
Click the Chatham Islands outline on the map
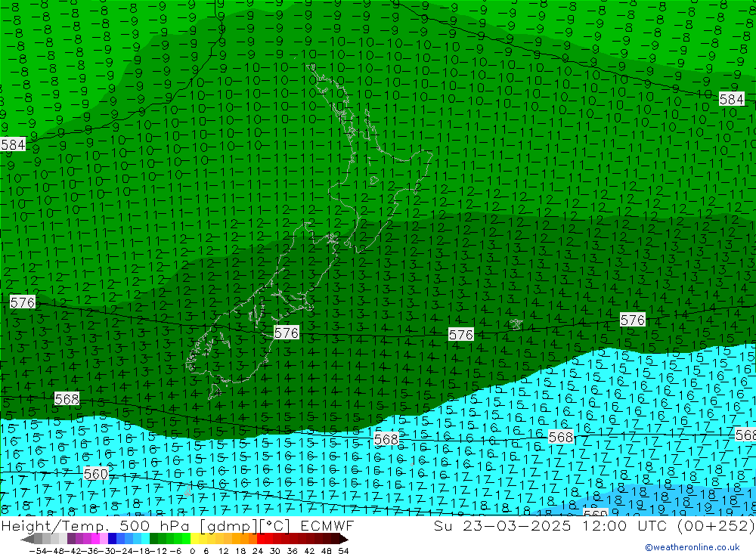point(516,323)
